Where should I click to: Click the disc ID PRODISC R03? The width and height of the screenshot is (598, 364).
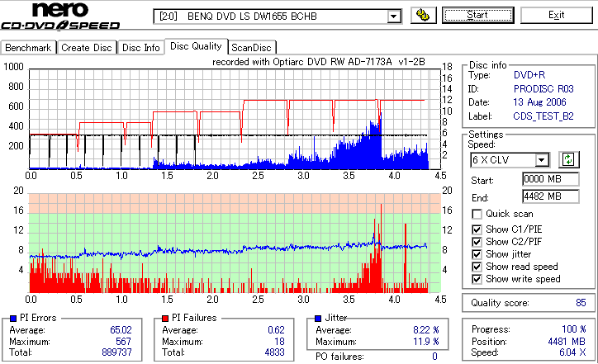point(543,89)
